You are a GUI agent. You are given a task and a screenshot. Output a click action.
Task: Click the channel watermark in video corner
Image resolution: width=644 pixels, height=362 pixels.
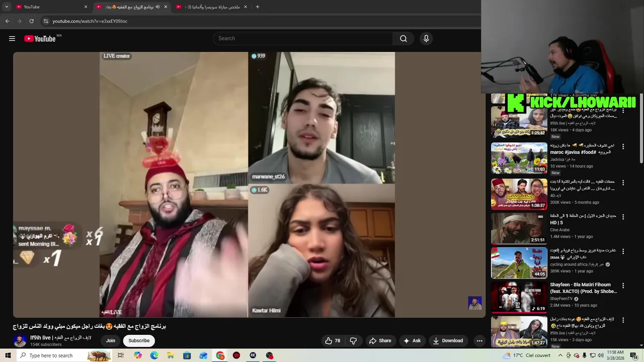tap(475, 303)
